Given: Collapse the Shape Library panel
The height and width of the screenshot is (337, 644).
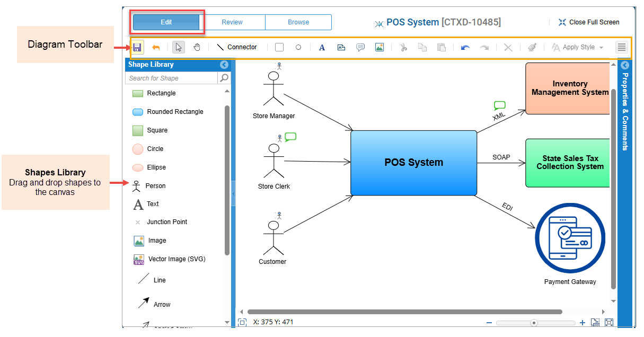Looking at the screenshot, I should click(x=224, y=65).
